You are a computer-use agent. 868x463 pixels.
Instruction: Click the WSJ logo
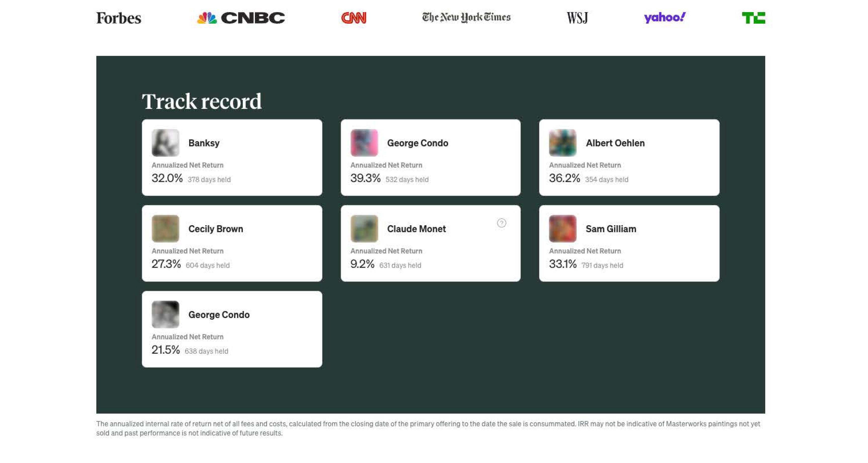[x=577, y=18]
